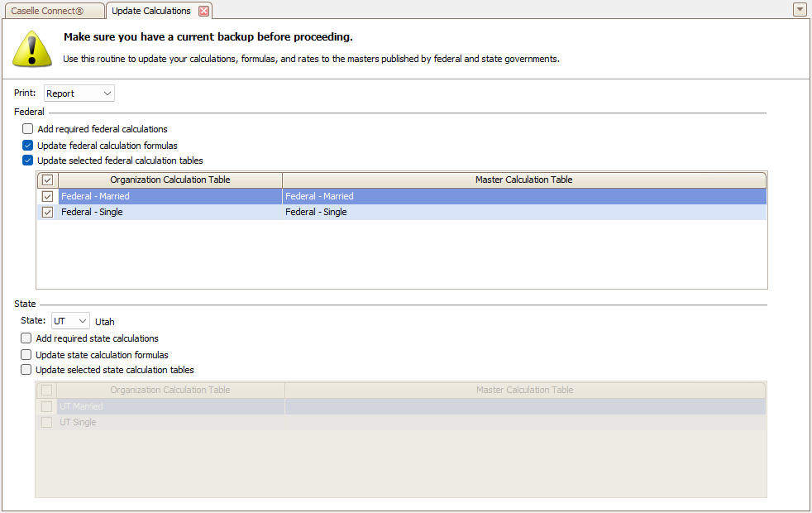This screenshot has height=513, width=812.
Task: Close the Update Calculations tab
Action: 203,11
